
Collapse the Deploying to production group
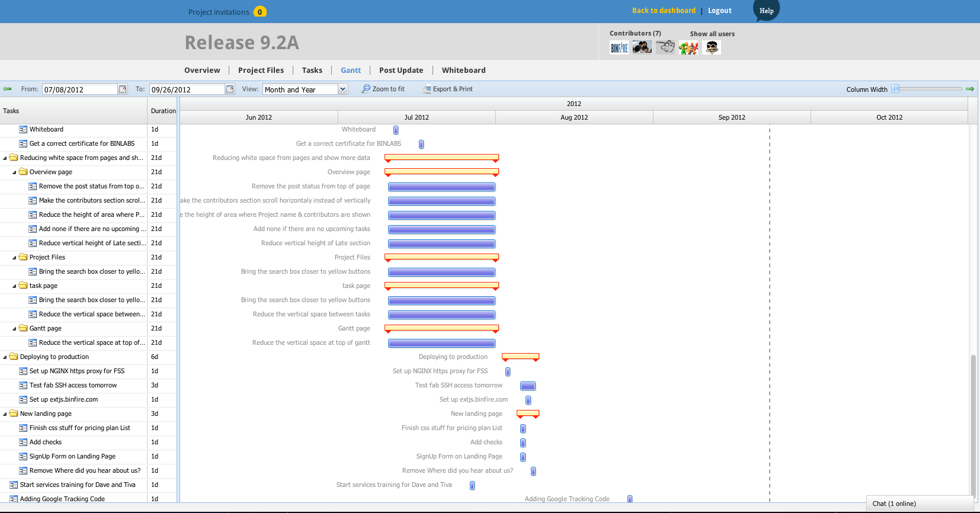[x=5, y=357]
